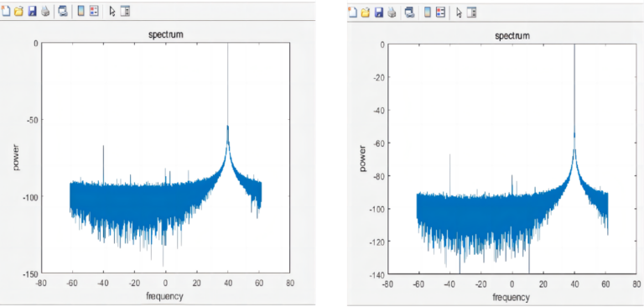Click New Figure icon in right figure window
Image resolution: width=644 pixels, height=307 pixels.
353,13
